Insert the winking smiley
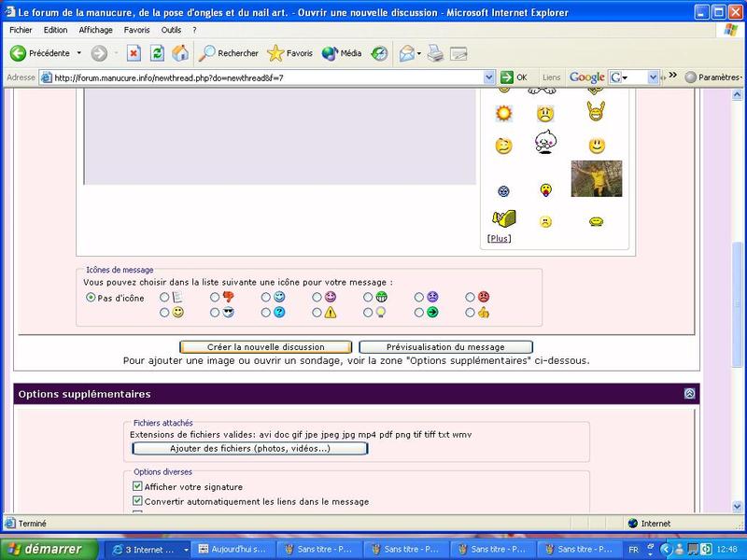Image resolution: width=747 pixels, height=560 pixels. click(503, 147)
